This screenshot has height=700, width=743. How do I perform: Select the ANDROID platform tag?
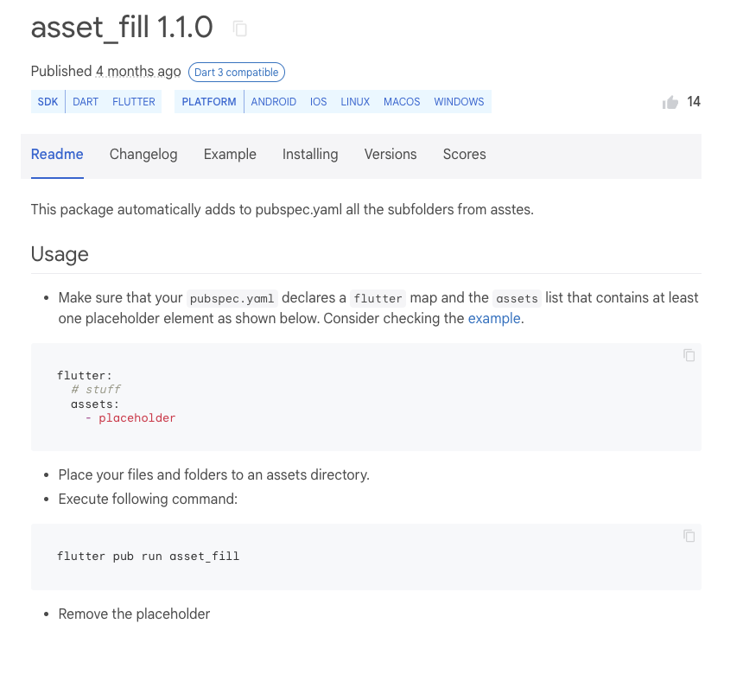pyautogui.click(x=273, y=102)
